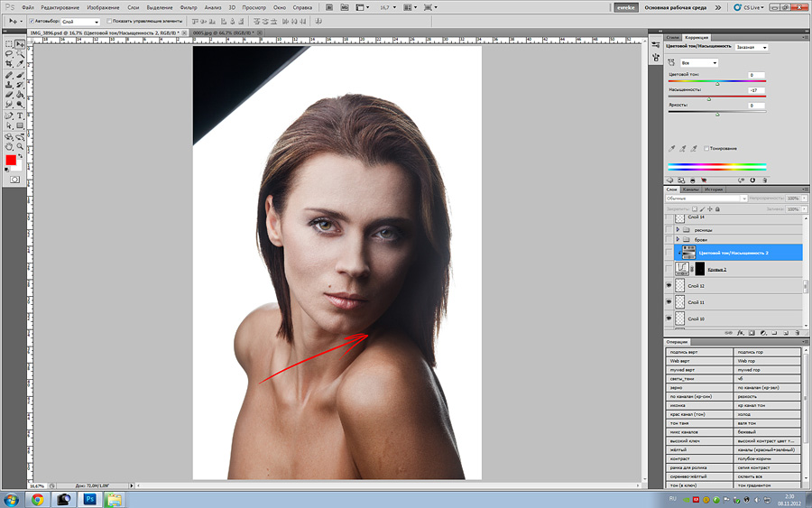Create new adjustment layer icon
812x508 pixels.
[762, 333]
